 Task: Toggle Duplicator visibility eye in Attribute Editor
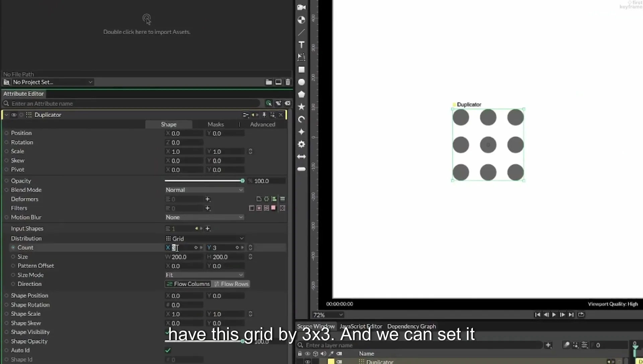(x=14, y=115)
